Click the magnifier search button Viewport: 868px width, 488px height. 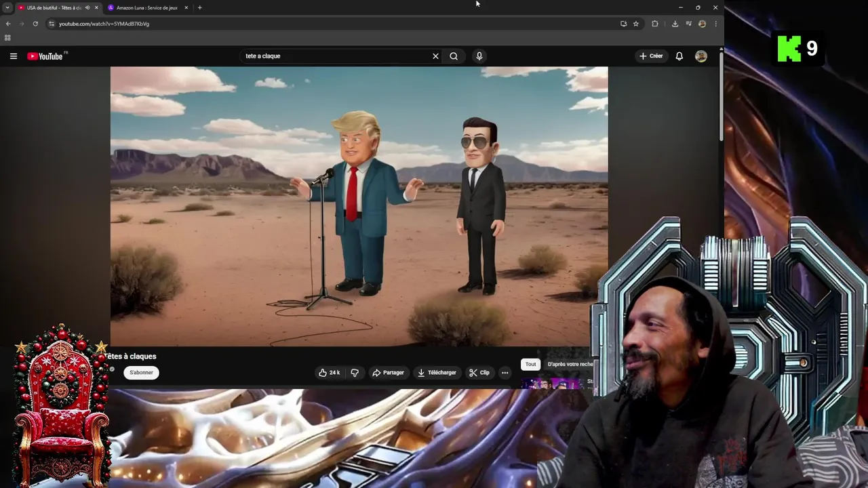click(x=454, y=56)
